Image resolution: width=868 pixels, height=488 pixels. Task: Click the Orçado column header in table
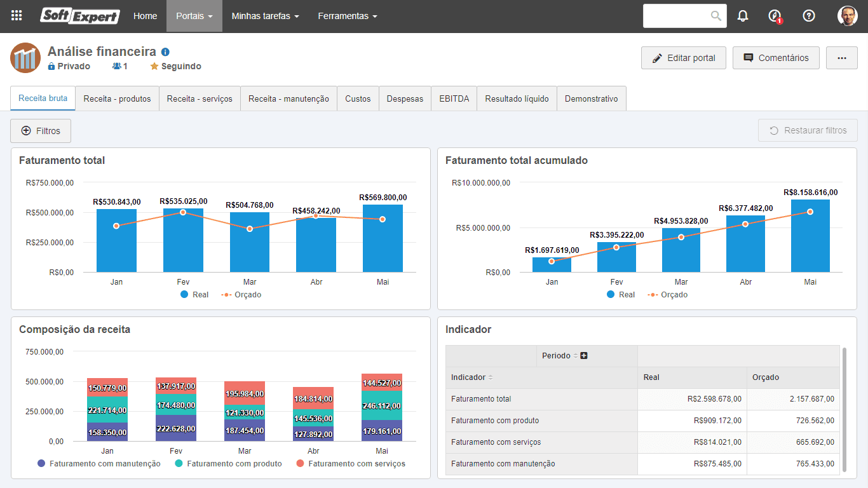pyautogui.click(x=793, y=377)
